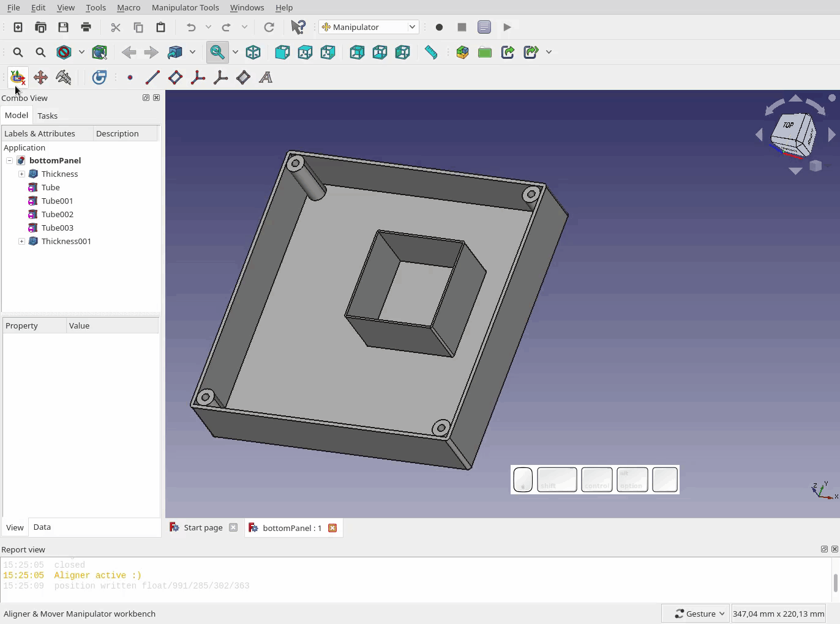Screen dimensions: 840x624
Task: Open the undo history dropdown arrow
Action: (x=208, y=27)
